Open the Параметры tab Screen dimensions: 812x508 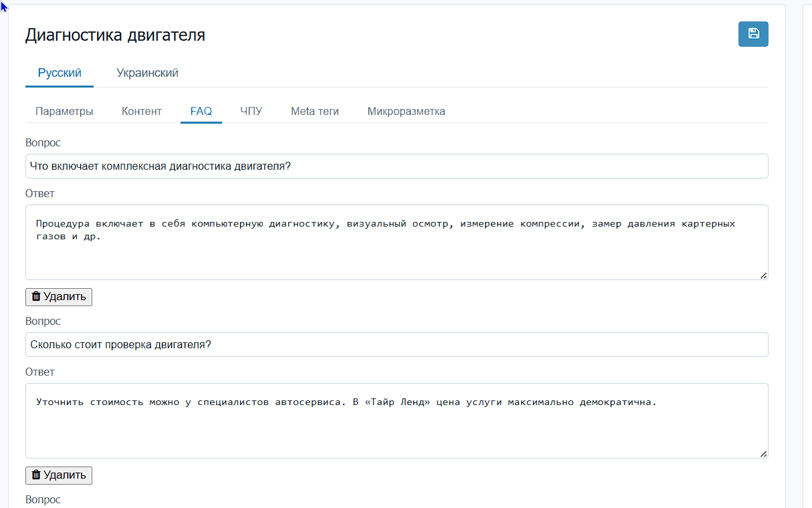click(64, 111)
